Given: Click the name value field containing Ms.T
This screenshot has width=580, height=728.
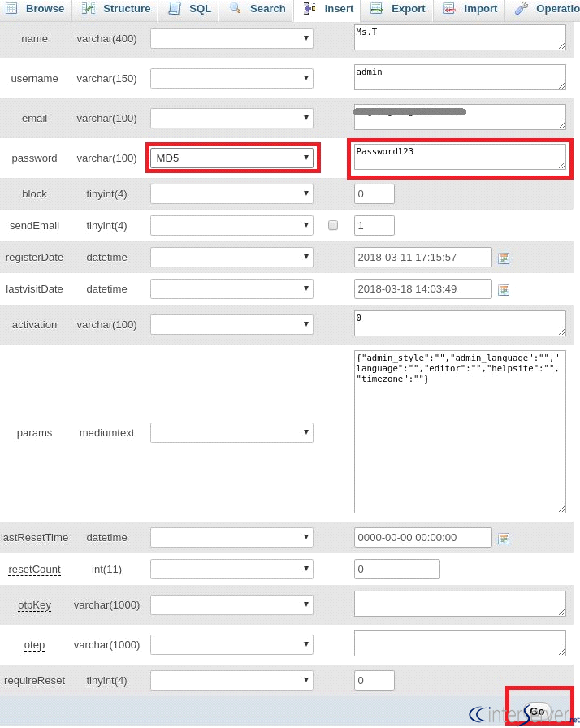Looking at the screenshot, I should coord(460,37).
